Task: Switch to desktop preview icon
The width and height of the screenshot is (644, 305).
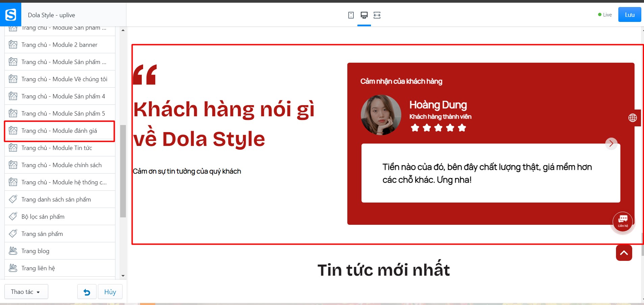Action: click(364, 15)
